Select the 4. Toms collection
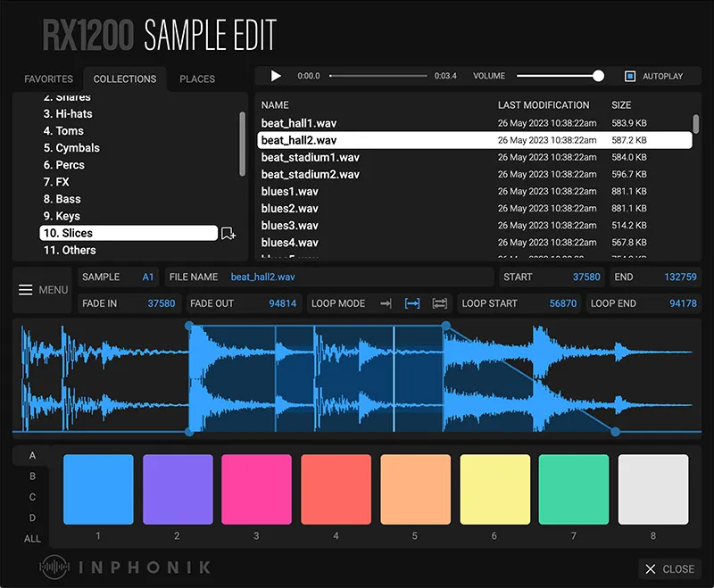 pos(63,131)
